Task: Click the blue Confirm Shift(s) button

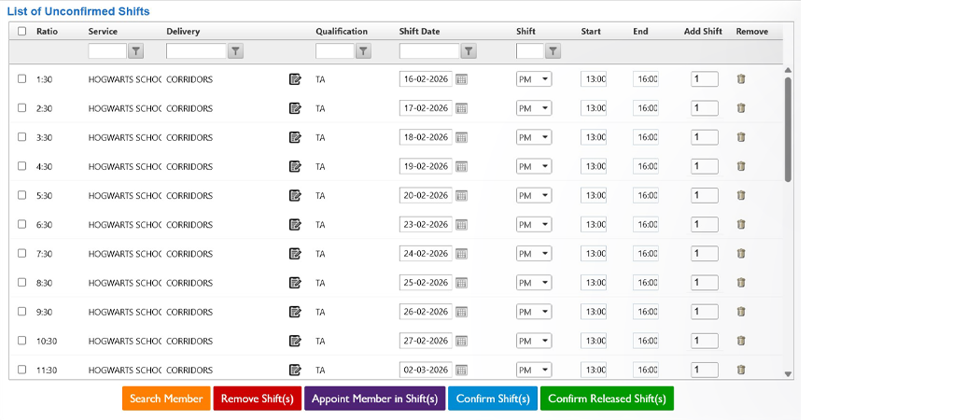Action: 493,399
